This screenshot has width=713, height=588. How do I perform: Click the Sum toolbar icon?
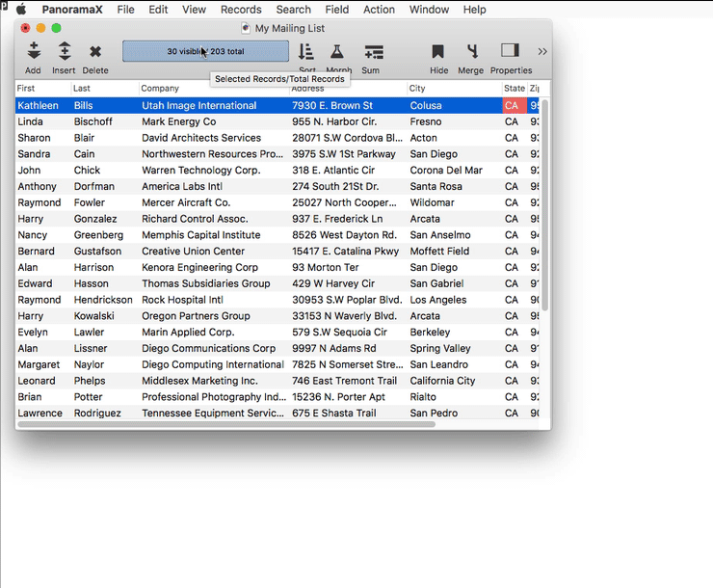[373, 52]
